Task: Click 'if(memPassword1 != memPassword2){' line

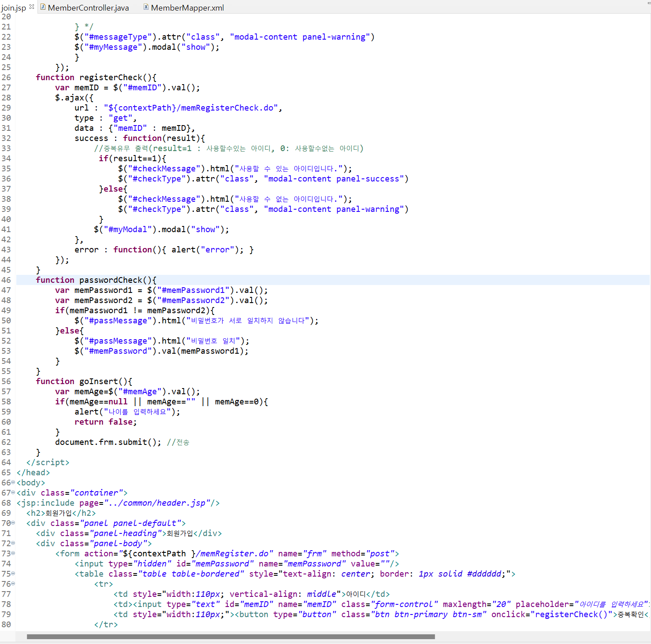Action: click(x=135, y=311)
